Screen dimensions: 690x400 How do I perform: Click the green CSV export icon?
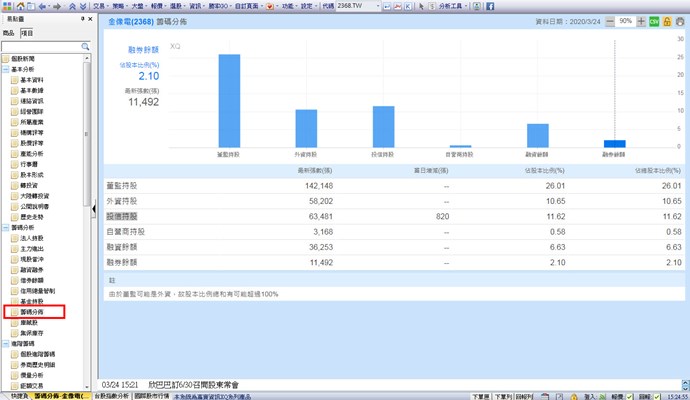point(653,20)
